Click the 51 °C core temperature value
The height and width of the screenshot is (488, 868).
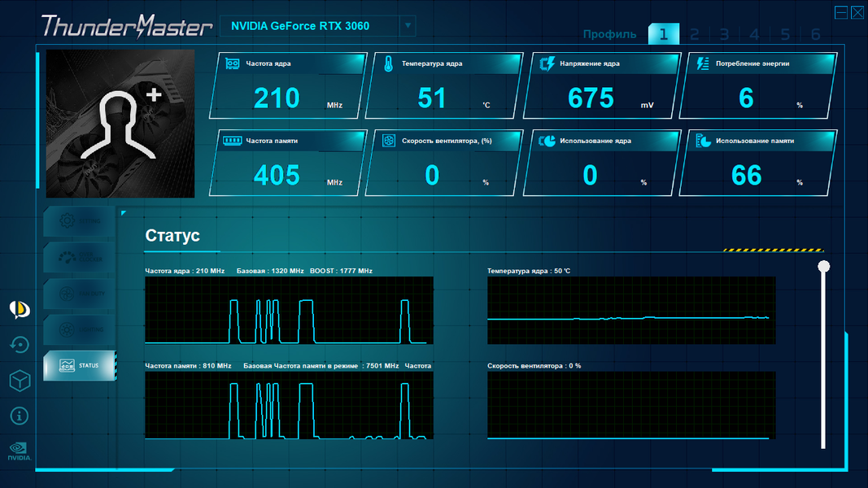(x=432, y=98)
